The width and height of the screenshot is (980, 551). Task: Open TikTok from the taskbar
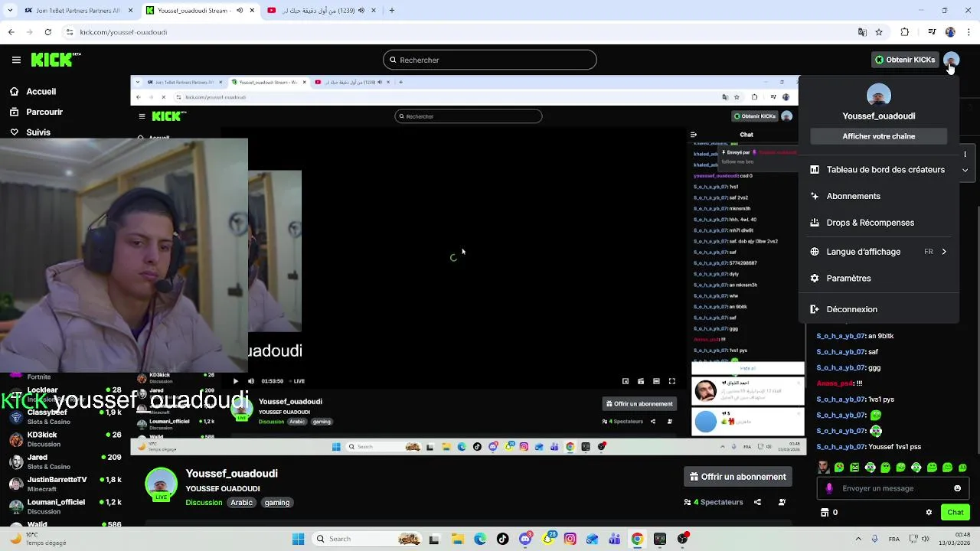tap(502, 539)
